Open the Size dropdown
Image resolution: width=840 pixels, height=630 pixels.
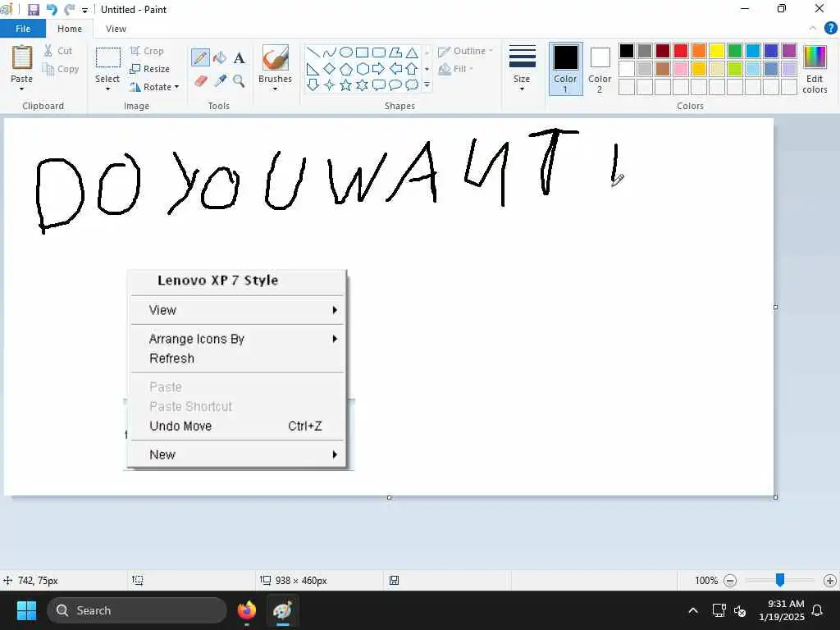click(522, 69)
